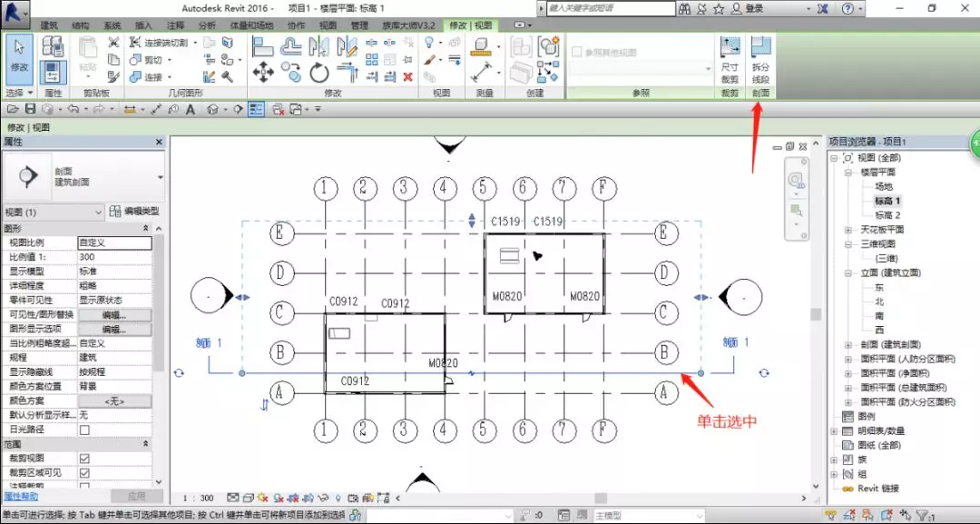The height and width of the screenshot is (524, 980).
Task: Select the Offset tool
Action: 291,46
